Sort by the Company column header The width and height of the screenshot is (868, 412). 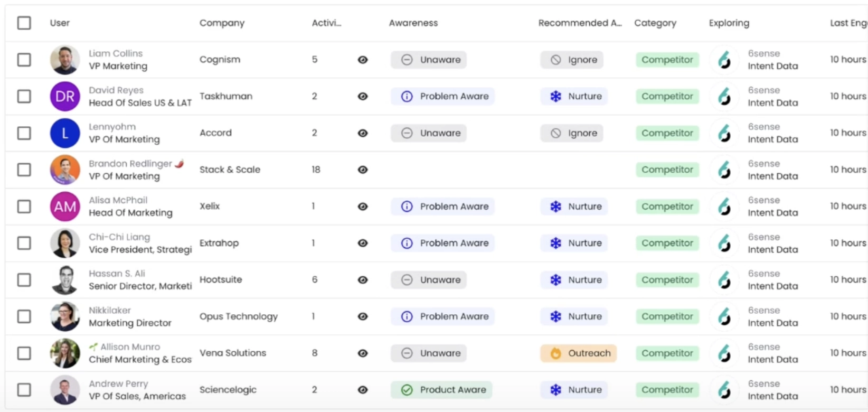point(222,23)
